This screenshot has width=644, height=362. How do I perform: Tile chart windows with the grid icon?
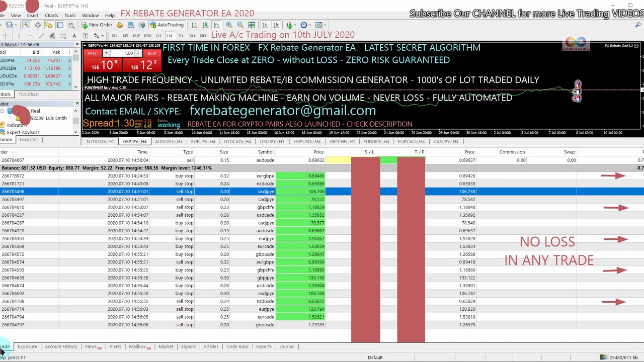click(x=251, y=25)
